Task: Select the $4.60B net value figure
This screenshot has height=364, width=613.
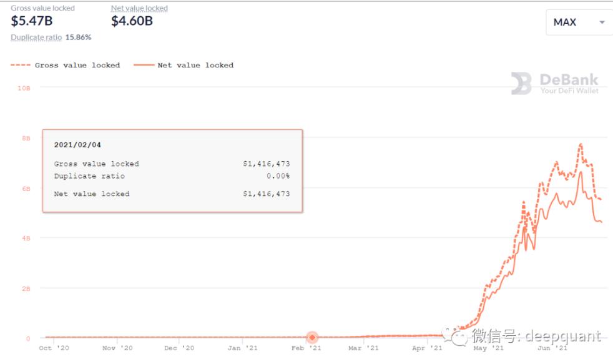Action: click(132, 21)
